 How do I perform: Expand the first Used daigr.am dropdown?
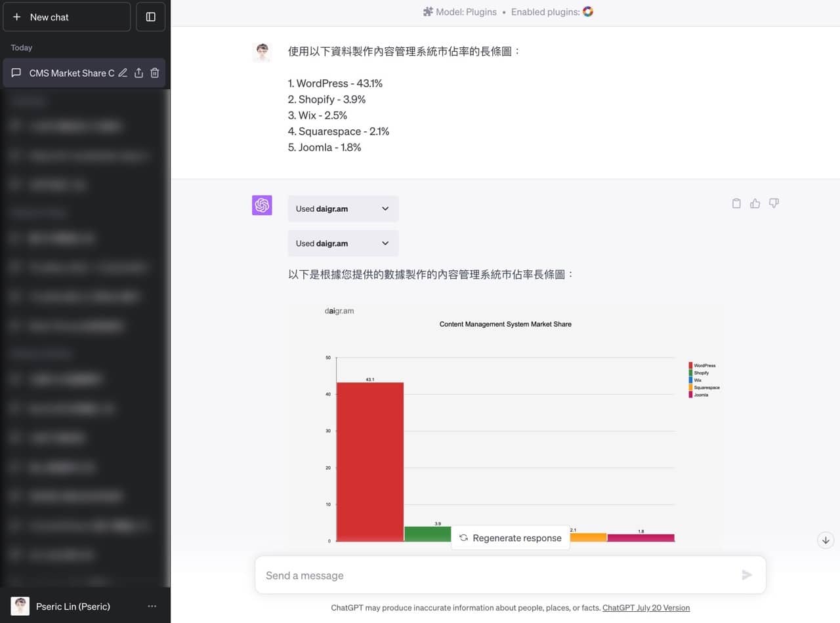[x=343, y=209]
